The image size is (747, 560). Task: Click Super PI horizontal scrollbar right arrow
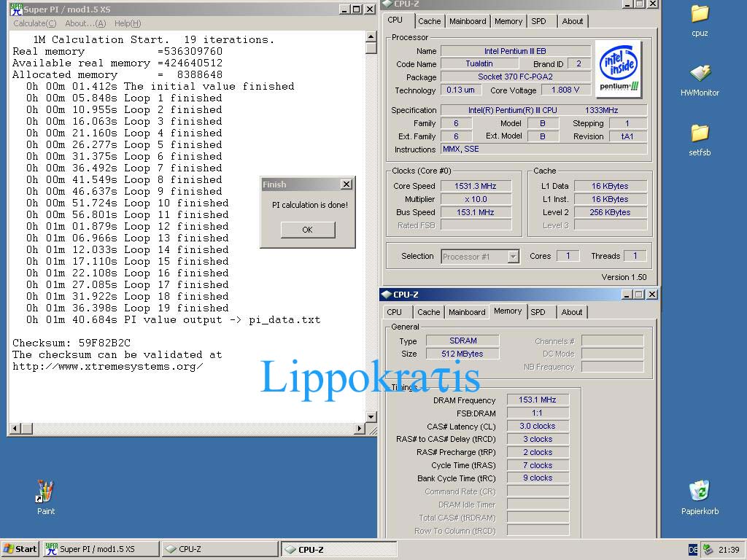click(x=360, y=429)
